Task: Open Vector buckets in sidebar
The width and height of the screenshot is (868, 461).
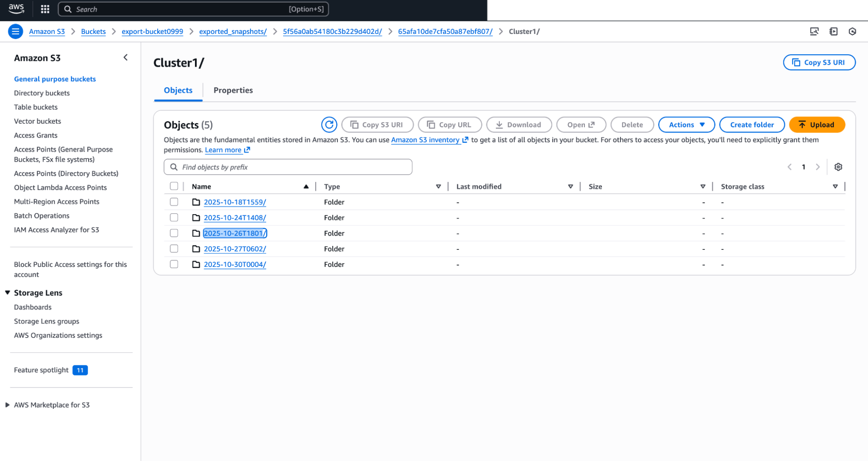Action: coord(37,121)
